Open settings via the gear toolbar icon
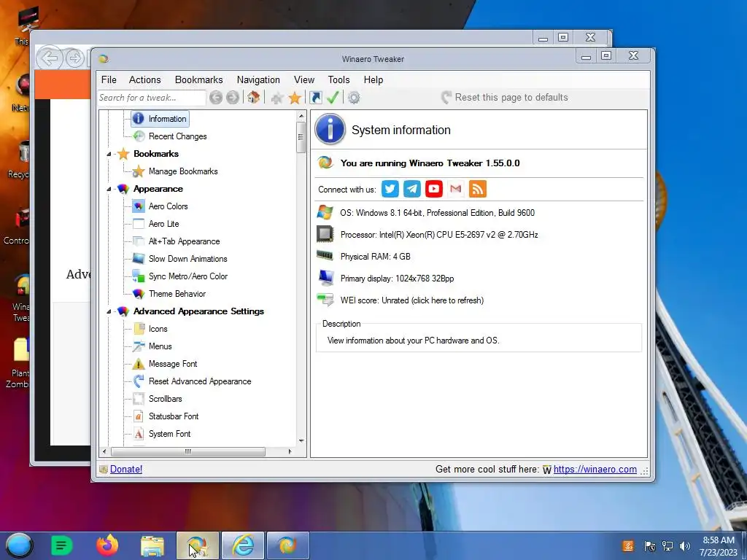The height and width of the screenshot is (560, 747). click(354, 98)
